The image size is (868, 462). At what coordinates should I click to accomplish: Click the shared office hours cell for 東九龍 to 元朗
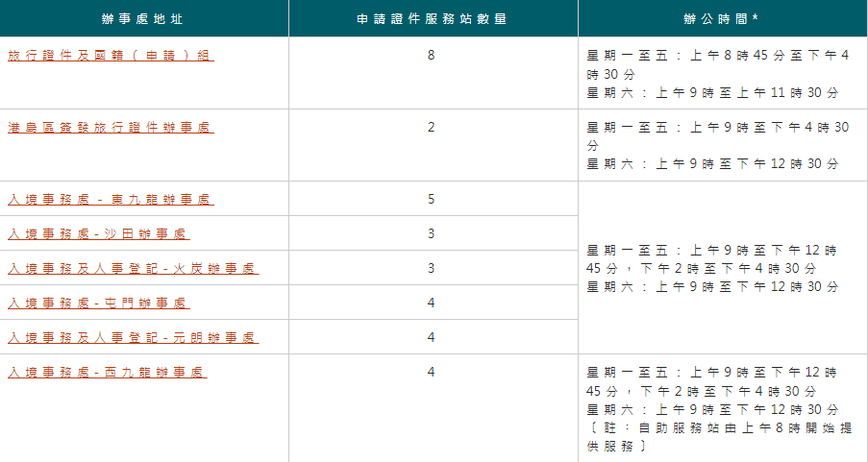pos(717,268)
